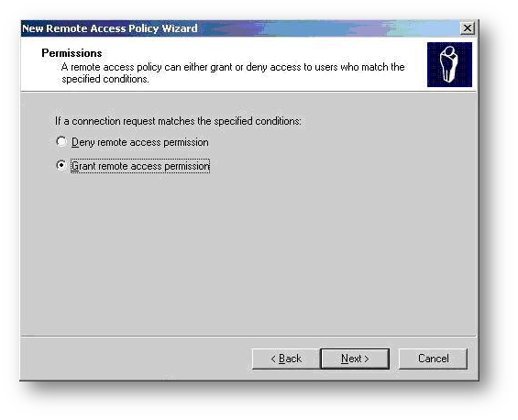Continue the wizard with the Next button

[355, 359]
